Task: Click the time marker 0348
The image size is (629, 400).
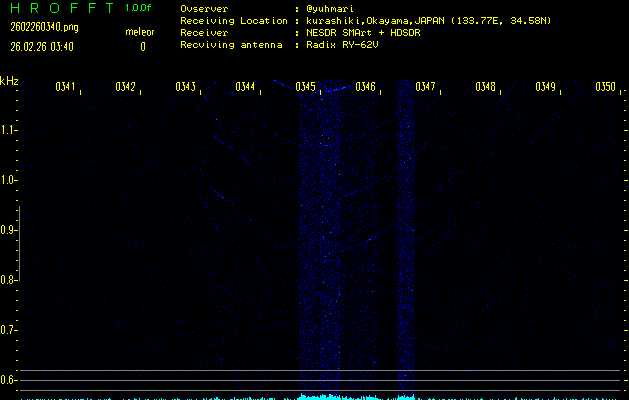Action: tap(485, 87)
